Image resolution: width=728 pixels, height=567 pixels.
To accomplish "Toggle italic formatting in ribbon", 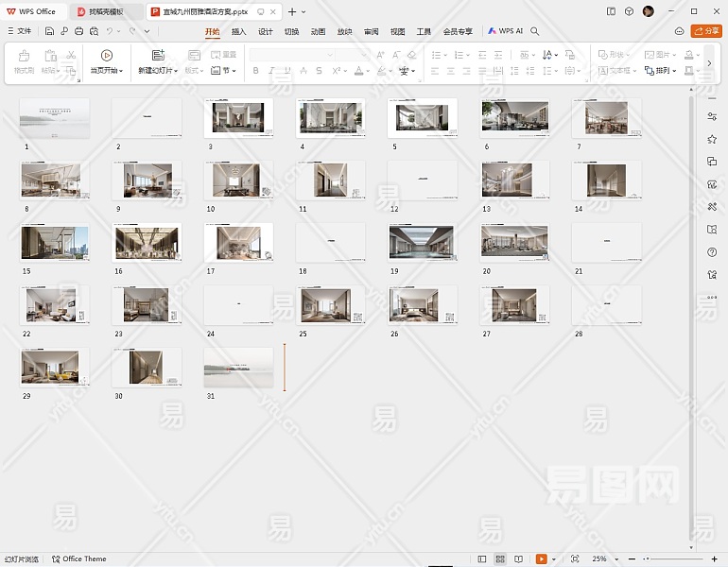I will click(x=271, y=71).
